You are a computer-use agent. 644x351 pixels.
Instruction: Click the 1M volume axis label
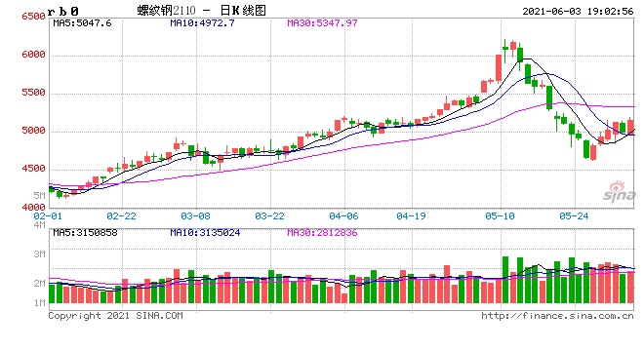[39, 303]
